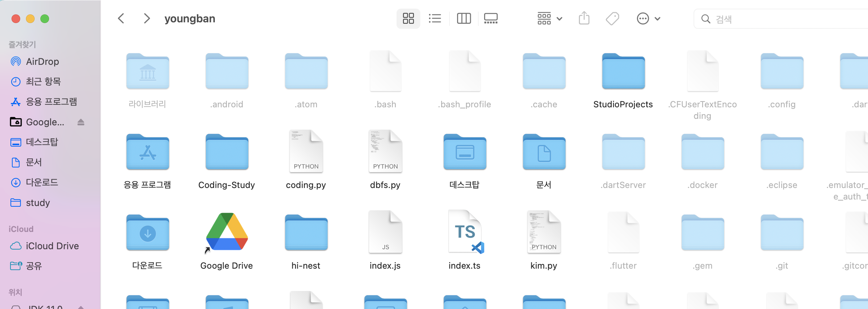The width and height of the screenshot is (868, 309).
Task: Switch to icon grid view
Action: [x=408, y=18]
